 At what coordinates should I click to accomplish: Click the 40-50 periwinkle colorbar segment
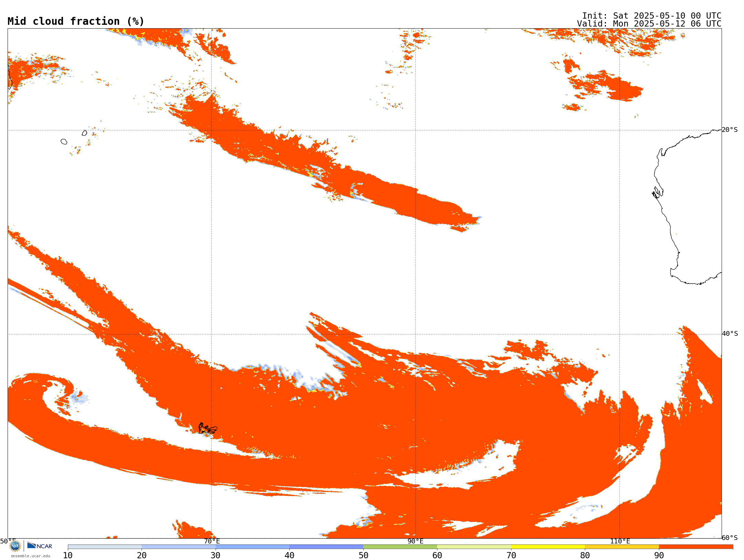(x=326, y=547)
